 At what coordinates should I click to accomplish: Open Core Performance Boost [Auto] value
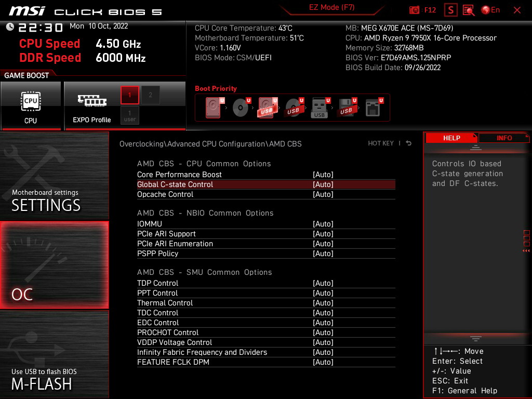pyautogui.click(x=323, y=175)
